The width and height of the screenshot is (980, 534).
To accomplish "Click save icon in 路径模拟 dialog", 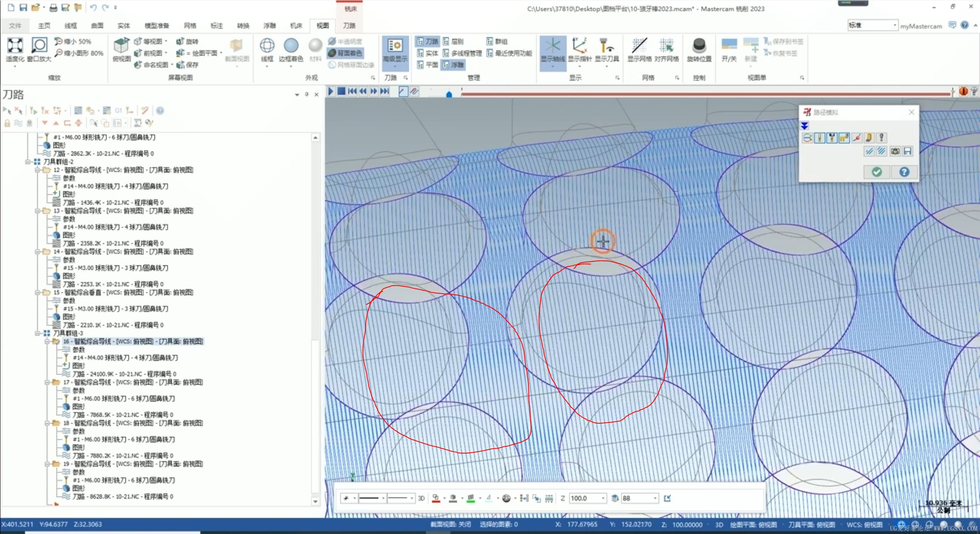I will (907, 151).
